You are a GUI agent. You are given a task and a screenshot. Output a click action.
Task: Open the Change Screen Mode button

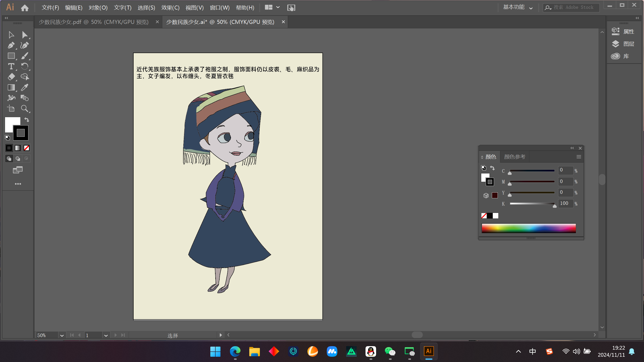point(18,170)
